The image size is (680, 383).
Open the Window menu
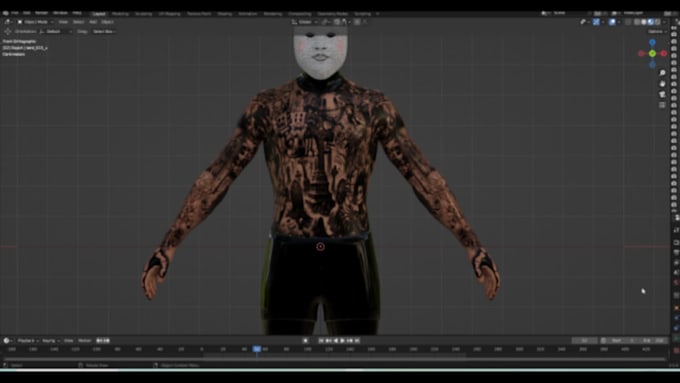pos(60,13)
